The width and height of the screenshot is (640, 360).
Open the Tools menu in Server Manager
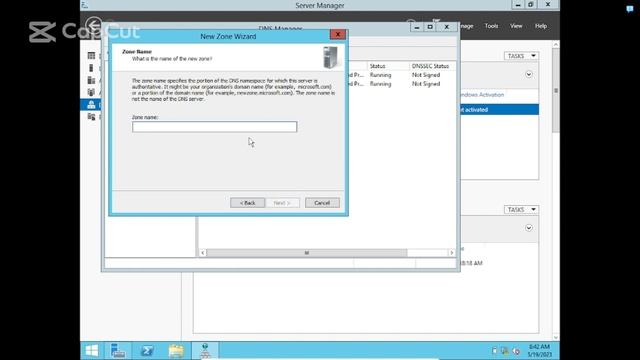click(x=491, y=26)
